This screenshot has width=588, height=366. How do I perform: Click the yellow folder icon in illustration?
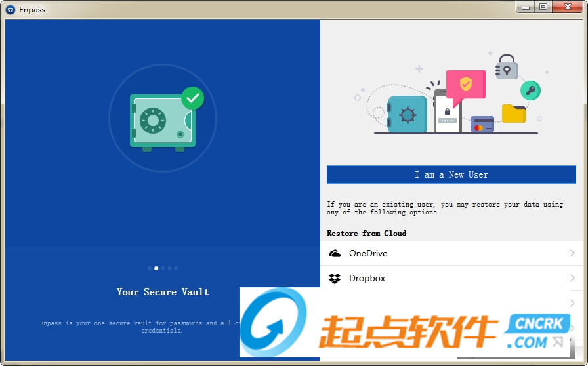[513, 113]
